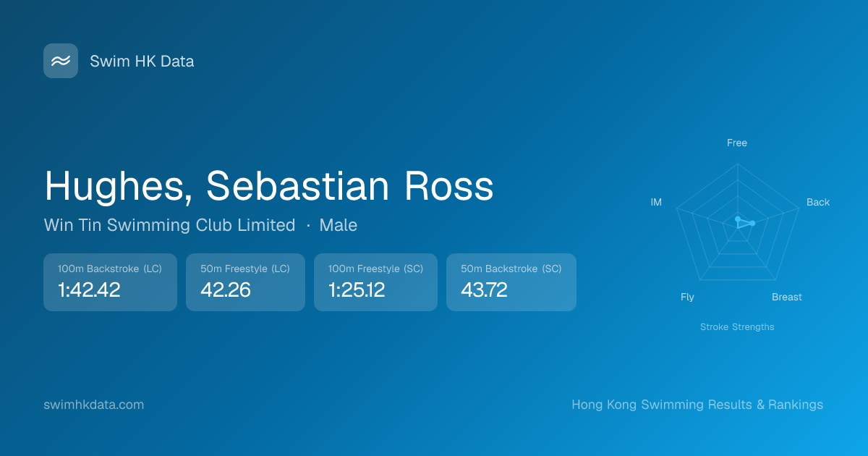This screenshot has width=868, height=456.
Task: Click the Stroke Strengths chart caption
Action: [x=737, y=327]
